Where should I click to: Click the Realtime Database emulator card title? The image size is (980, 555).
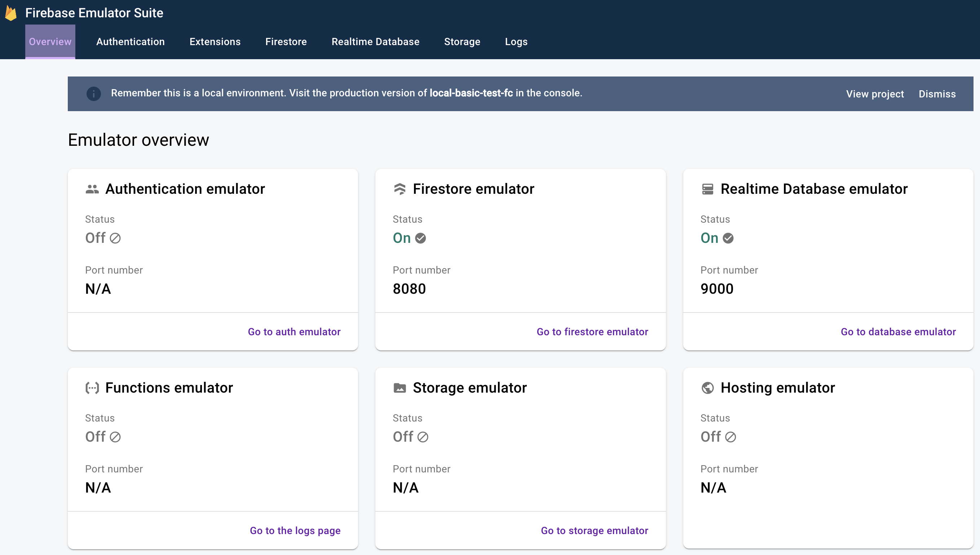[814, 189]
